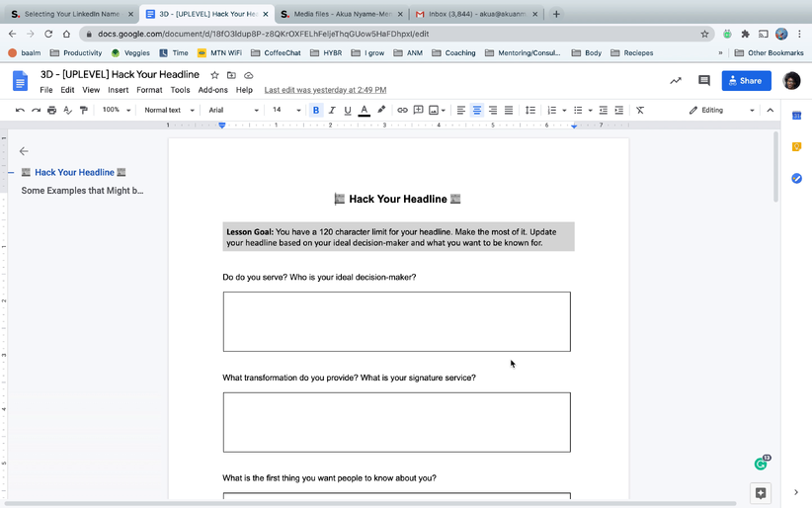The image size is (812, 508).
Task: Redo the last action in toolbar
Action: (x=36, y=110)
